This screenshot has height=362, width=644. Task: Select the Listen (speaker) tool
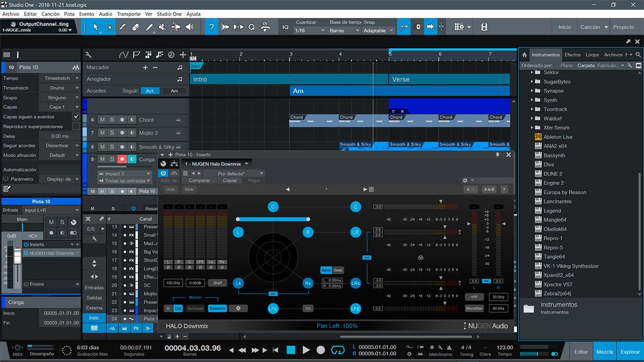click(x=189, y=27)
